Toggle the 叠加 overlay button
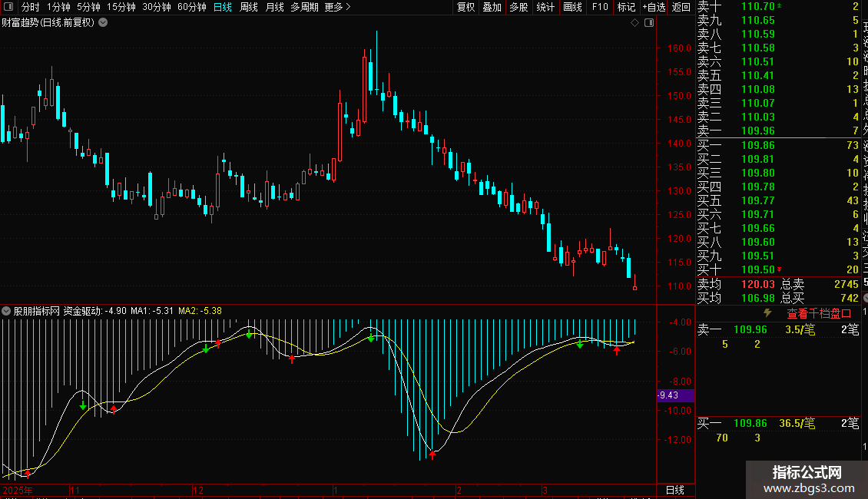The width and height of the screenshot is (868, 499). (492, 7)
